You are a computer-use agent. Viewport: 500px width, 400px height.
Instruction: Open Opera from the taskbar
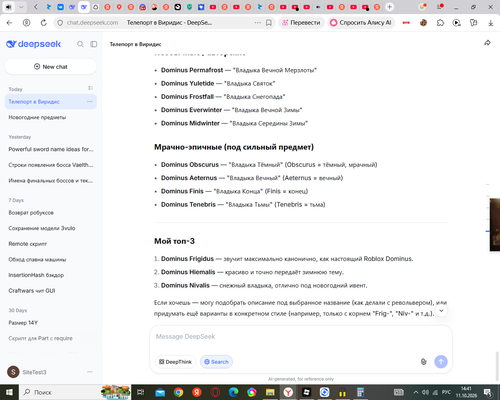tap(215, 392)
